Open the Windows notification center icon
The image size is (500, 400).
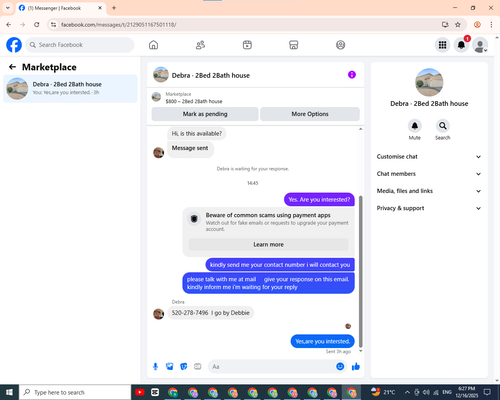[x=487, y=392]
